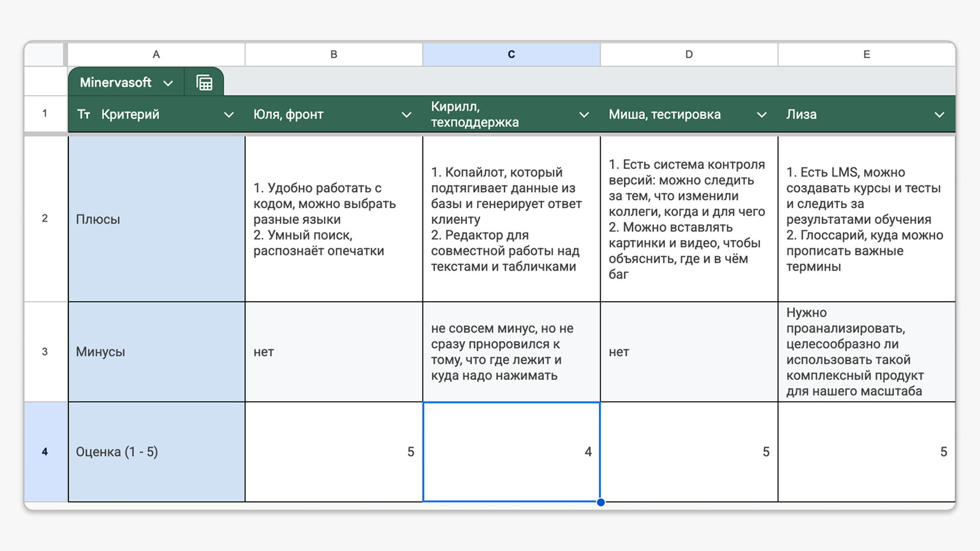Click Миша's pluses cell about version control
Screen dimensions: 980x551
pos(689,219)
